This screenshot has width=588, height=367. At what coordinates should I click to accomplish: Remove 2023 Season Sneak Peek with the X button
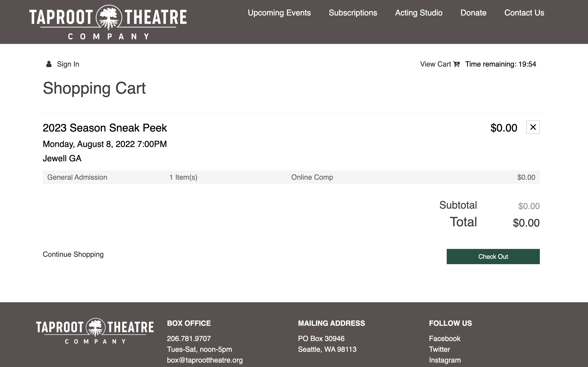(x=533, y=127)
